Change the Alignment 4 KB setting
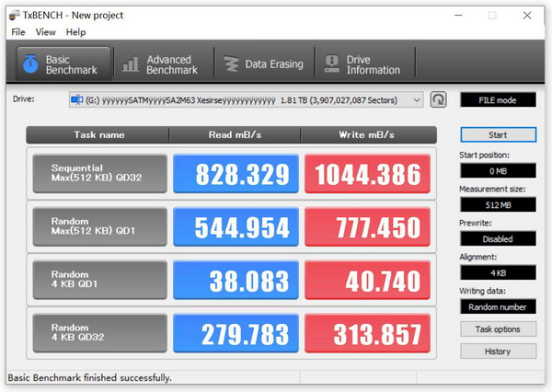Viewport: 552px width, 392px height. [x=498, y=272]
